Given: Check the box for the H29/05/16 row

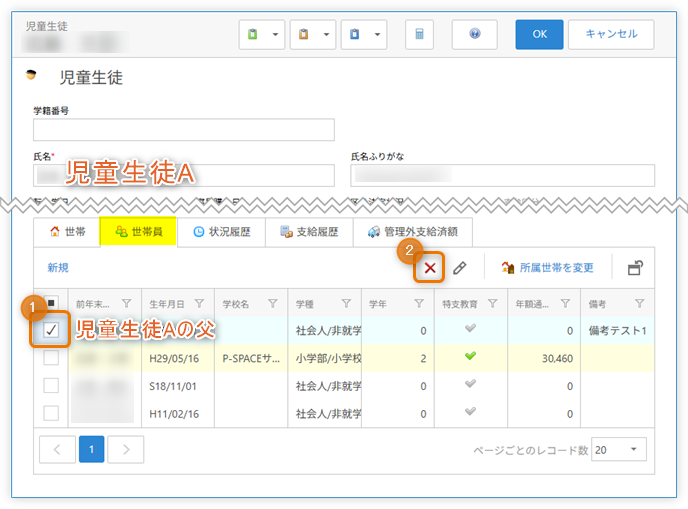Looking at the screenshot, I should pos(51,358).
